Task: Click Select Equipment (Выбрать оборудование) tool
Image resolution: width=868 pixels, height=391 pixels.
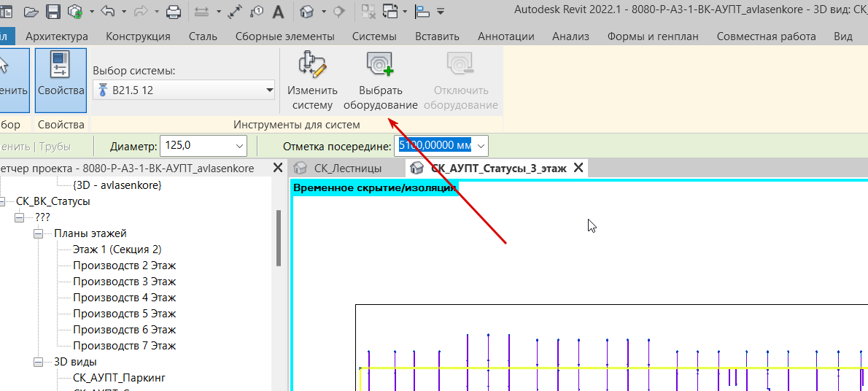Action: (x=380, y=80)
